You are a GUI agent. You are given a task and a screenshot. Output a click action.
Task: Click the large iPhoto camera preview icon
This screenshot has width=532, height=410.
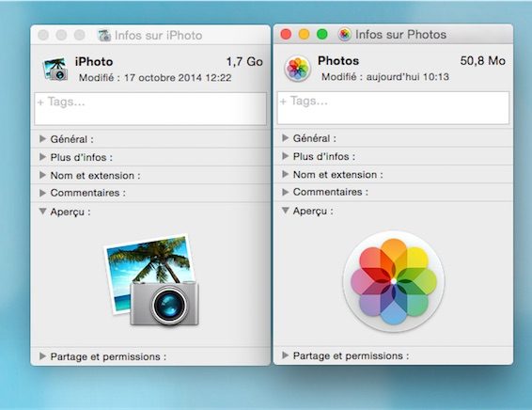click(x=151, y=280)
